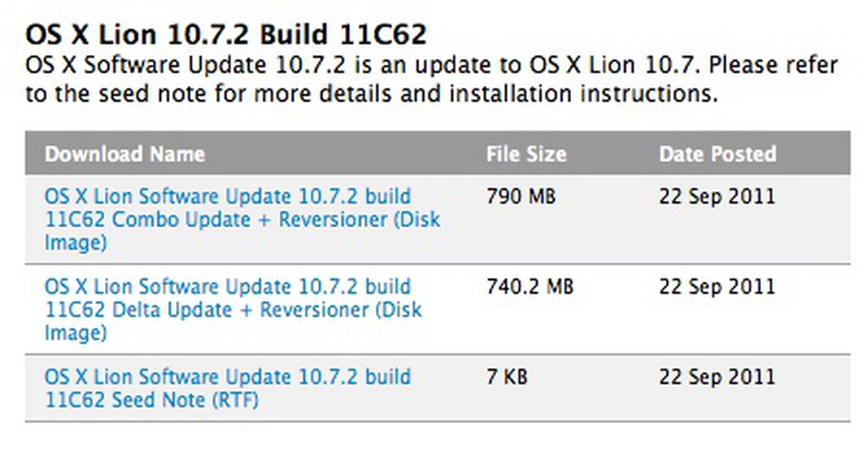Select the 740.2 MB file size cell
The width and height of the screenshot is (868, 459).
coord(529,286)
